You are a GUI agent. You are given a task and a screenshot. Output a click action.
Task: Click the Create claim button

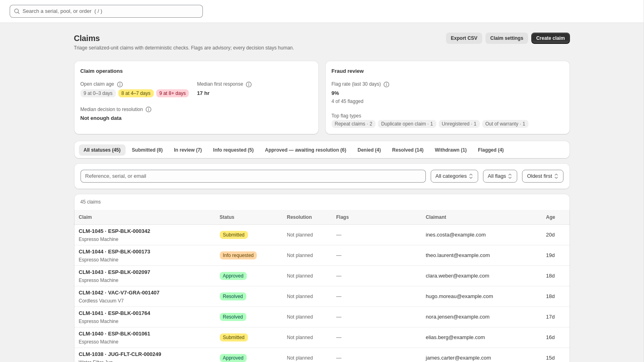(x=550, y=38)
